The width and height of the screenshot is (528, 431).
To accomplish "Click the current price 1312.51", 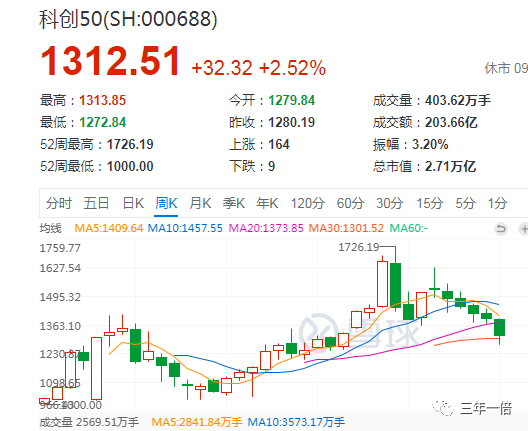I will pos(110,61).
